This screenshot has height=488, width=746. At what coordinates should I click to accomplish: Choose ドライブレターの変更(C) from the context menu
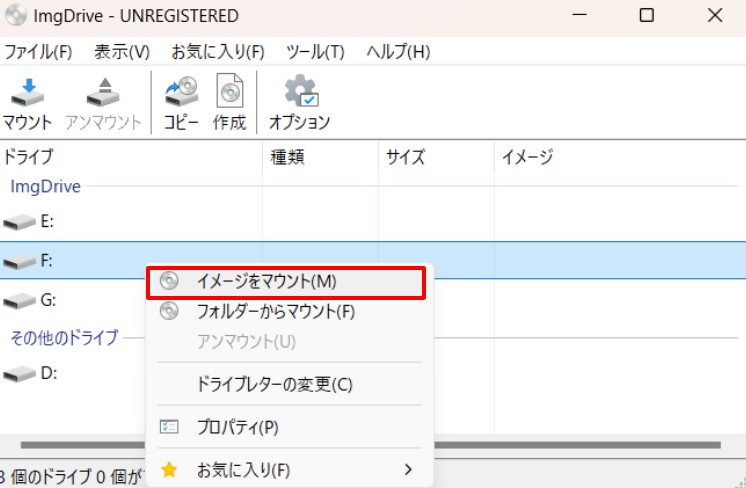(x=290, y=384)
